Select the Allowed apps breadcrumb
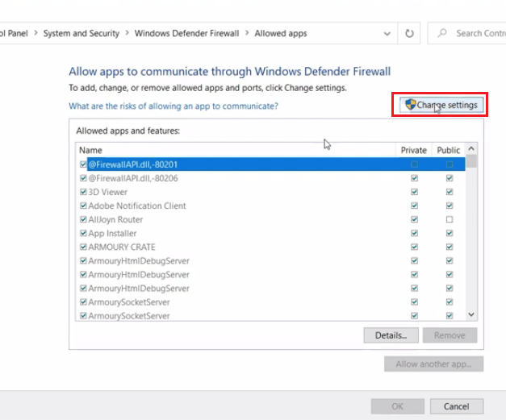 [280, 33]
